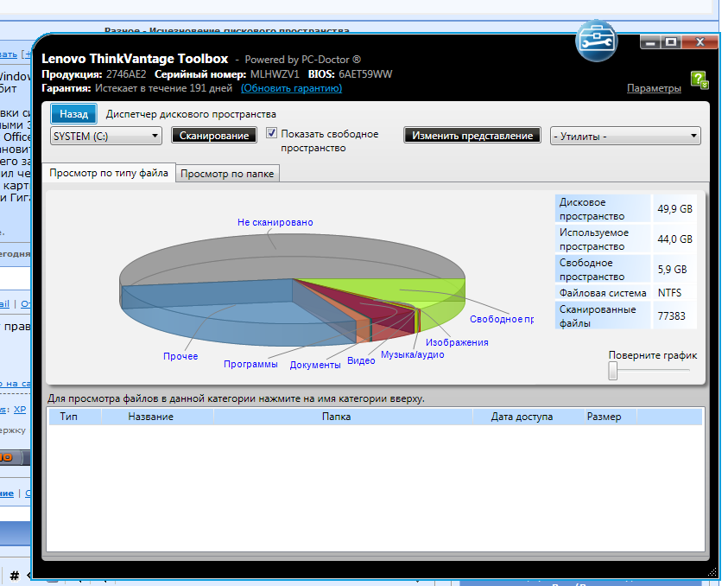The image size is (728, 586).
Task: Grab the window resize grip corner
Action: click(712, 572)
